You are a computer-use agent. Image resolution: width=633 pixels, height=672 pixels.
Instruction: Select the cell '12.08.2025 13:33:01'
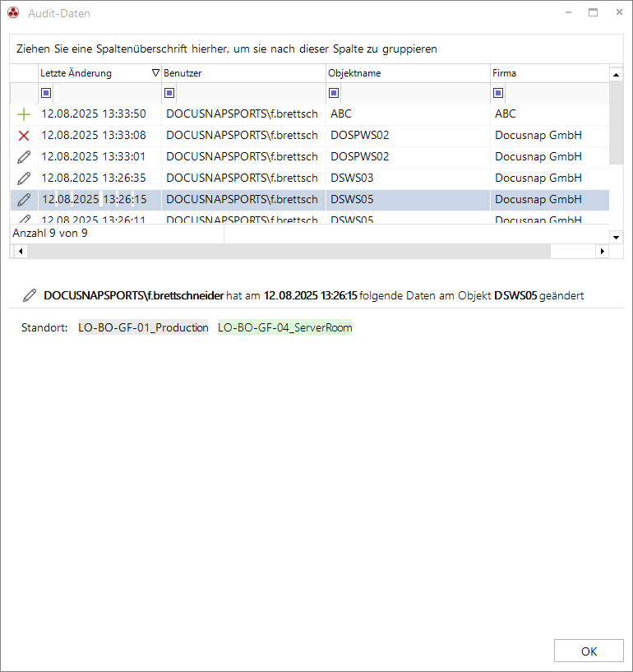pos(99,157)
